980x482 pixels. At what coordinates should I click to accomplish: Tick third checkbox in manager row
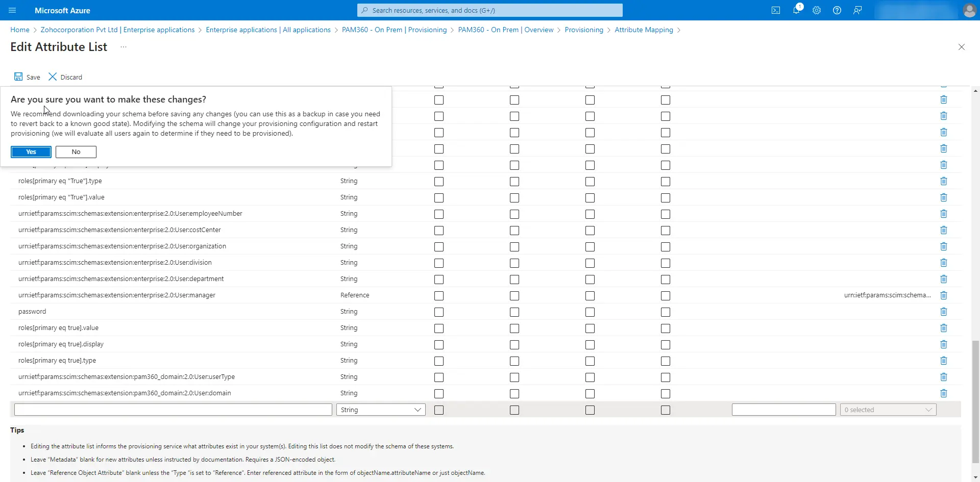pyautogui.click(x=590, y=296)
